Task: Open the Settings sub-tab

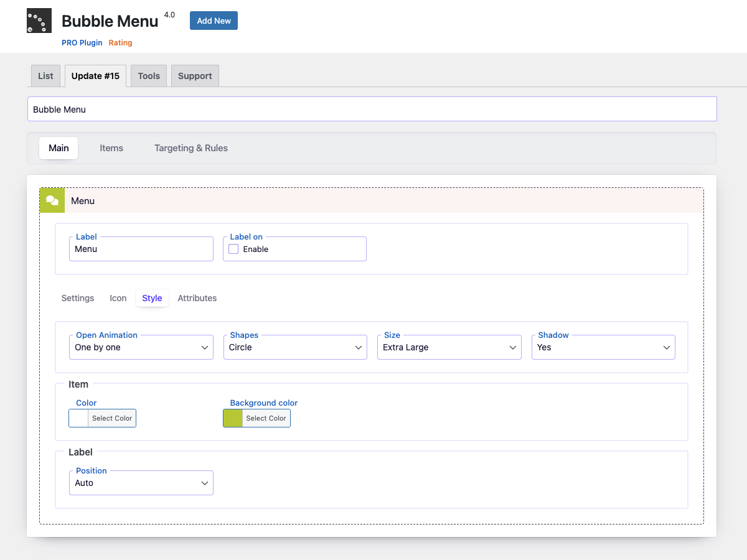Action: (x=78, y=298)
